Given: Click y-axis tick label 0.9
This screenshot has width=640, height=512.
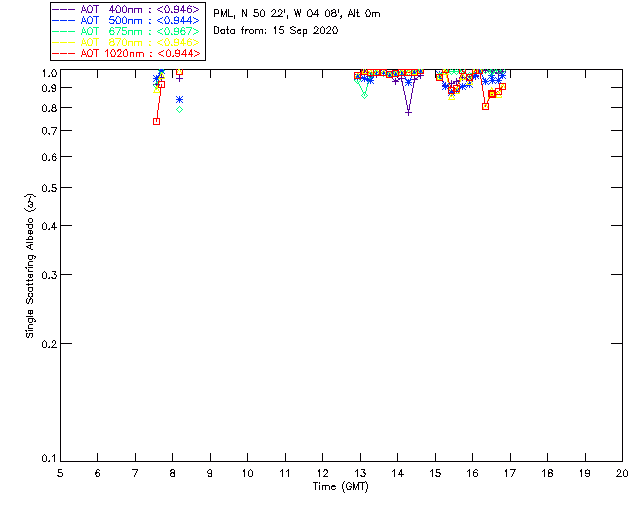Looking at the screenshot, I should pos(49,88).
